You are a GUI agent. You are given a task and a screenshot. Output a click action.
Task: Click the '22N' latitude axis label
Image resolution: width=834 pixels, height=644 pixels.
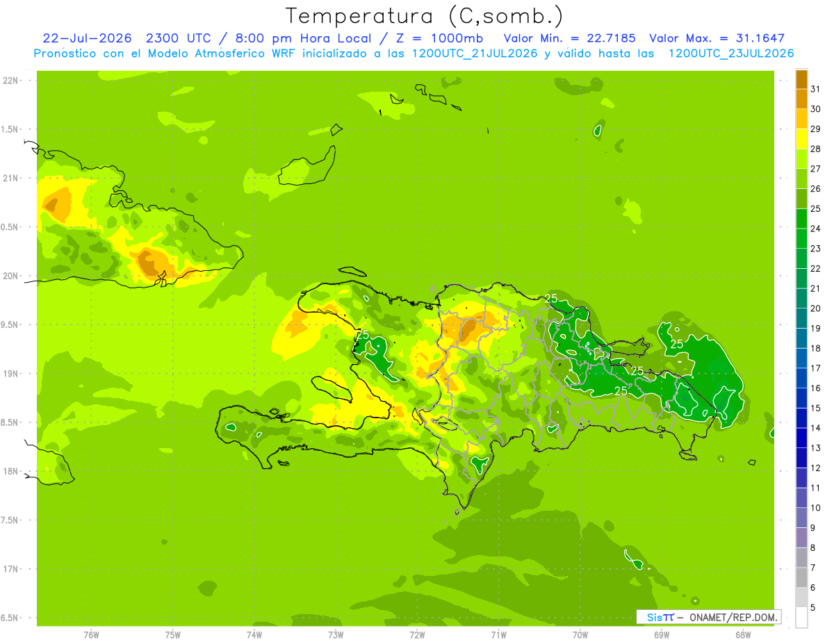(11, 81)
